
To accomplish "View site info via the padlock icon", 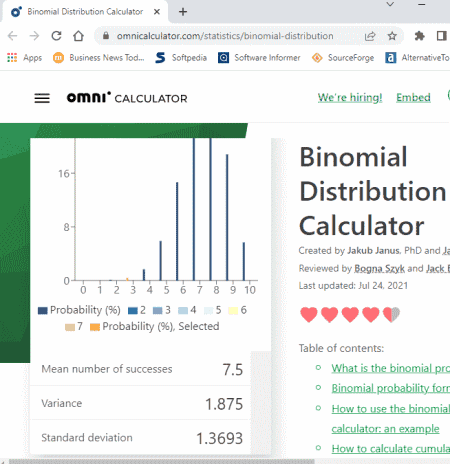I will 106,36.
